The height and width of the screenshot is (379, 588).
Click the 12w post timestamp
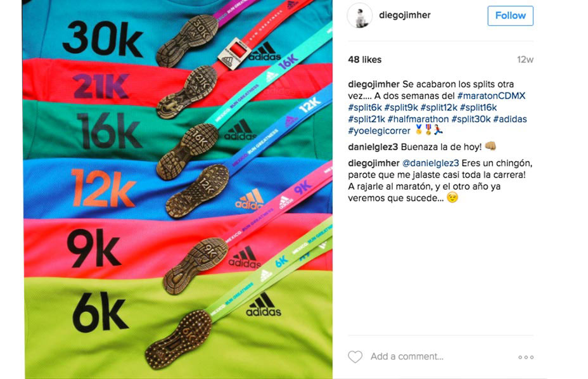pyautogui.click(x=525, y=60)
